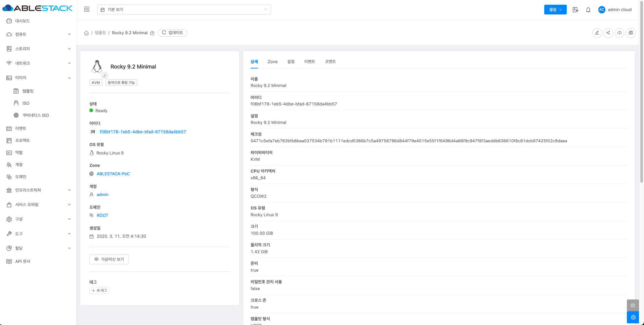Open ISO in the sidebar
Viewport: 644px width, 325px height.
(26, 103)
